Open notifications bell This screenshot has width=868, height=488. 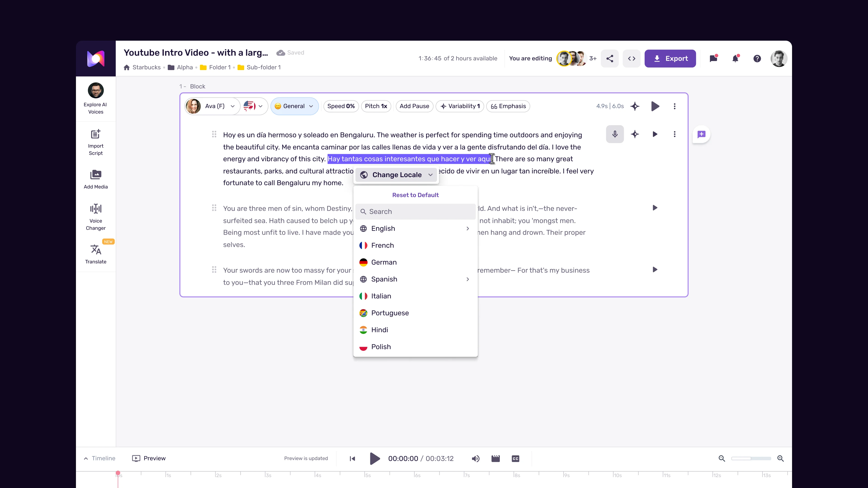(x=735, y=59)
